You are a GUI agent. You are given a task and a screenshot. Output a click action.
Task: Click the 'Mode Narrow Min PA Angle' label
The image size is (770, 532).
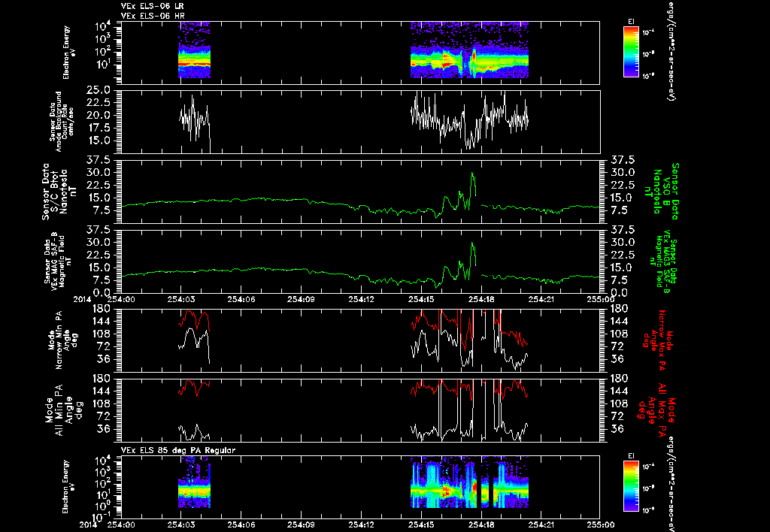(62, 340)
